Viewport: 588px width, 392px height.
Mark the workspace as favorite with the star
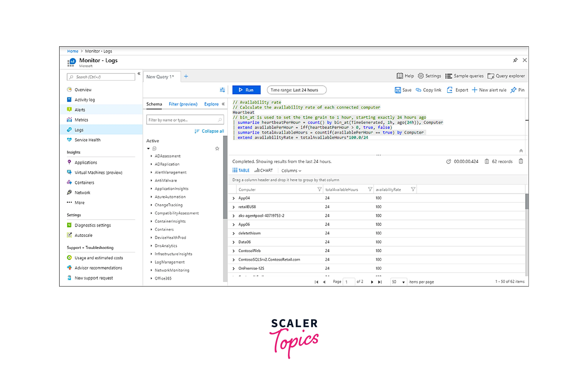(217, 149)
